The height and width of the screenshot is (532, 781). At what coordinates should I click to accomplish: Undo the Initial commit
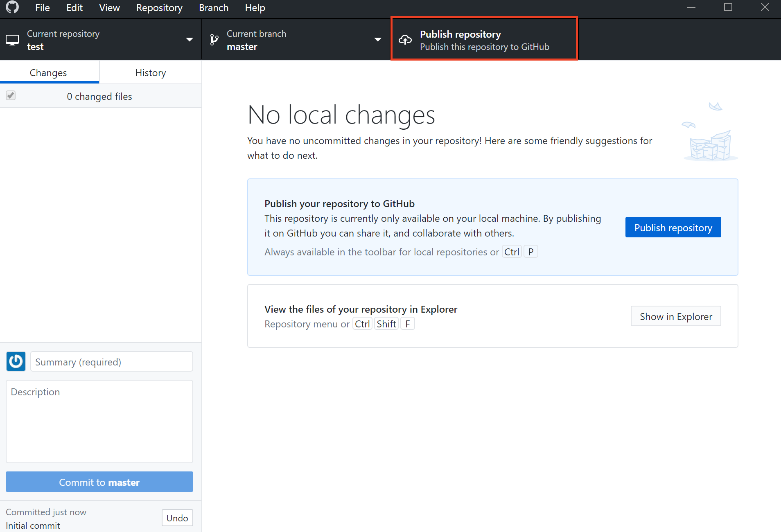click(x=177, y=518)
